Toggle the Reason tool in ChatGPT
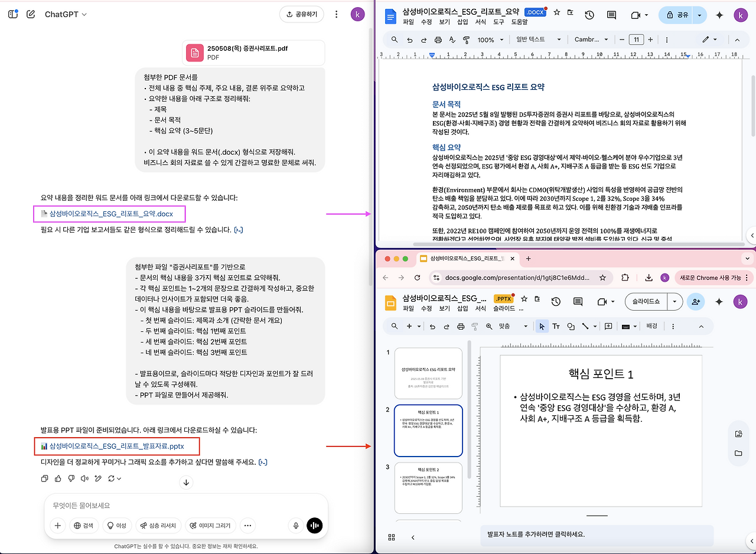 (116, 526)
